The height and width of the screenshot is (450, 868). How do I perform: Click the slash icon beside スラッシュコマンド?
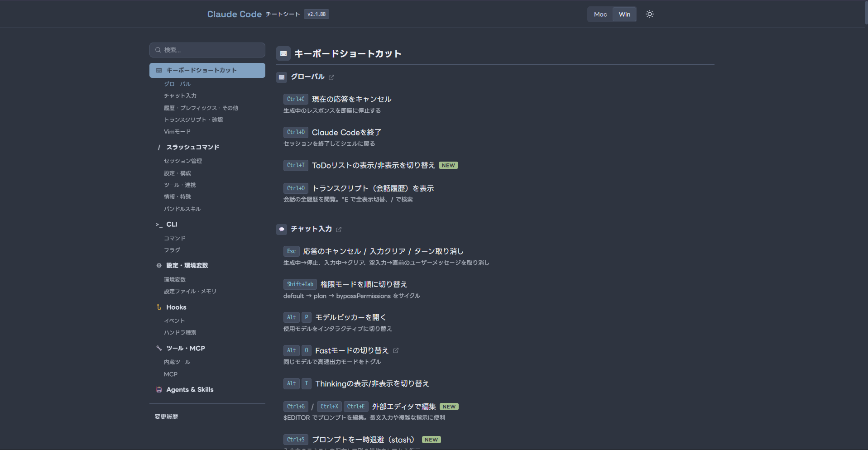point(158,147)
